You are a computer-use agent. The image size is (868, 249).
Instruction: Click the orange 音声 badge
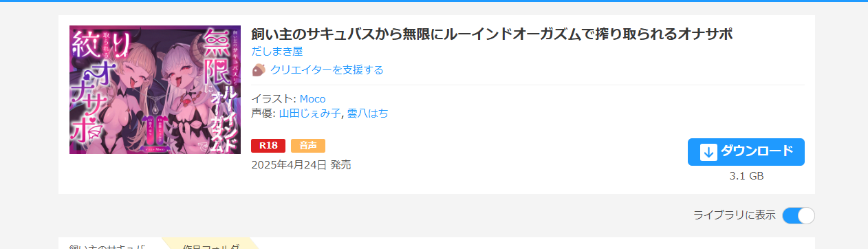point(308,145)
